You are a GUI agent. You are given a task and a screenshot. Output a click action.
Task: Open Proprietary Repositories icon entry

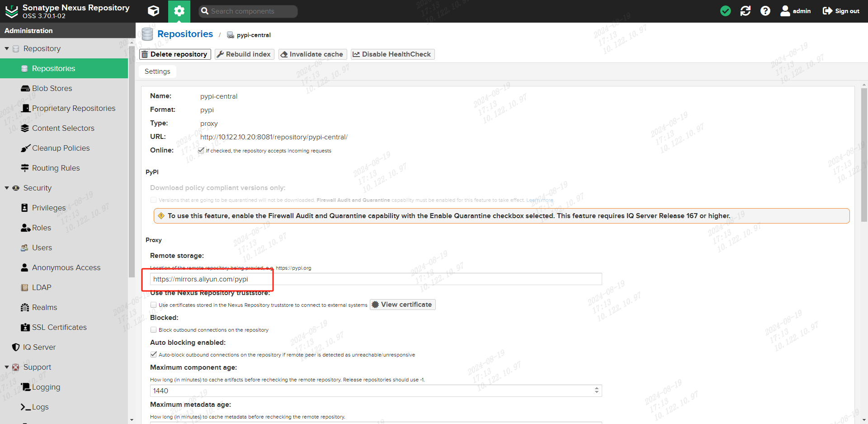click(x=25, y=108)
